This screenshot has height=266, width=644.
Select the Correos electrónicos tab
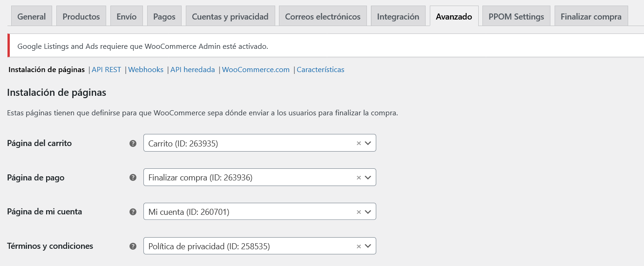click(x=323, y=16)
